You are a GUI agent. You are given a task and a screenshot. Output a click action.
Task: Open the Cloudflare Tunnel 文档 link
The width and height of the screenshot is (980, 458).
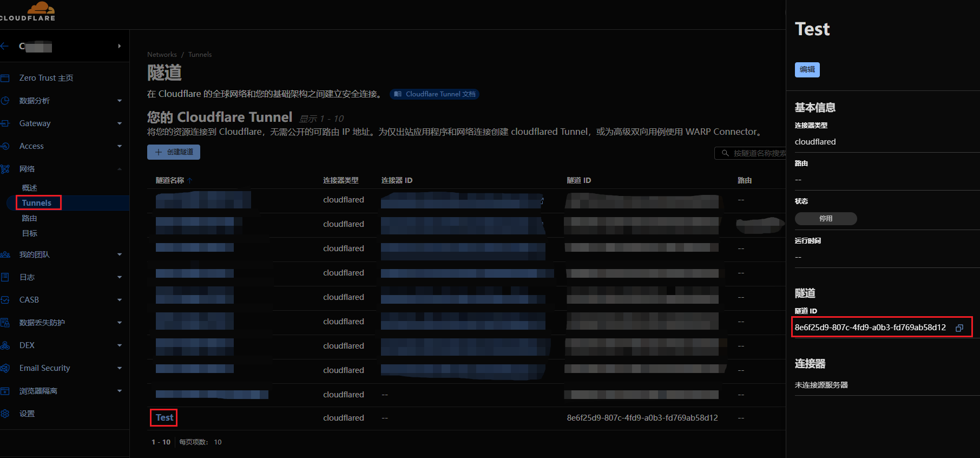click(435, 94)
